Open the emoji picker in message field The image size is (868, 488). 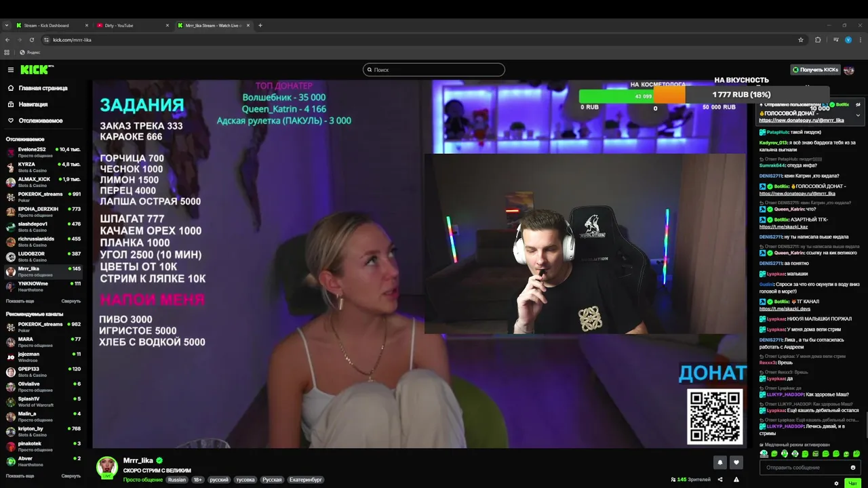coord(853,468)
